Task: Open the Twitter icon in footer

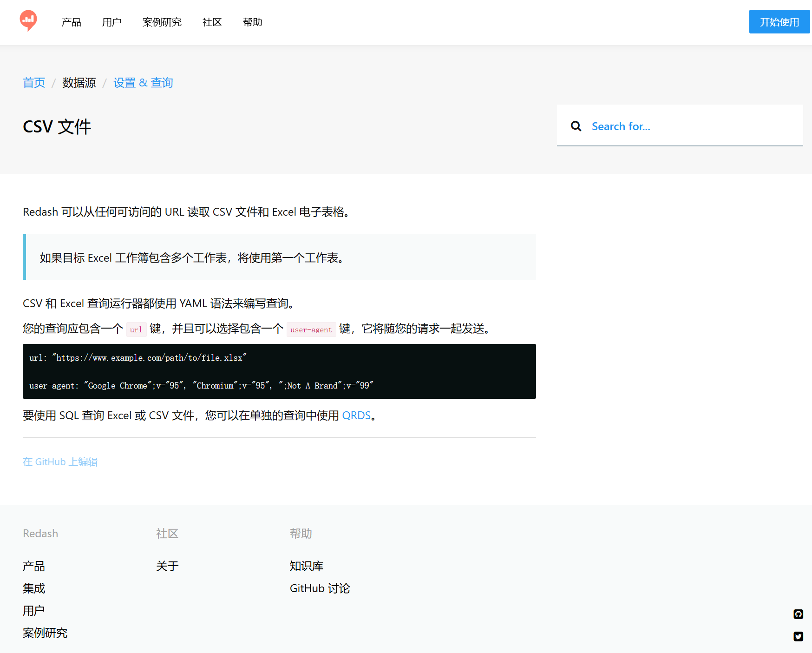Action: pyautogui.click(x=798, y=636)
